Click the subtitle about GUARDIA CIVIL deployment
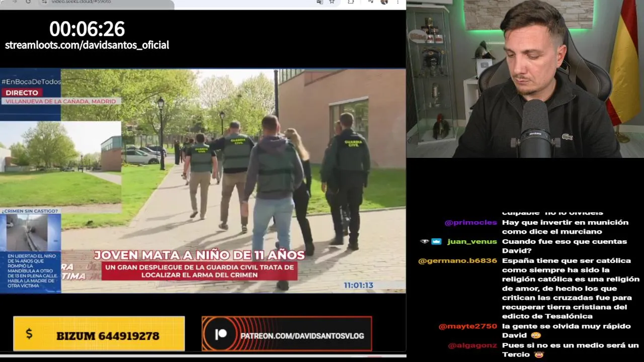The height and width of the screenshot is (362, 644). (x=199, y=271)
